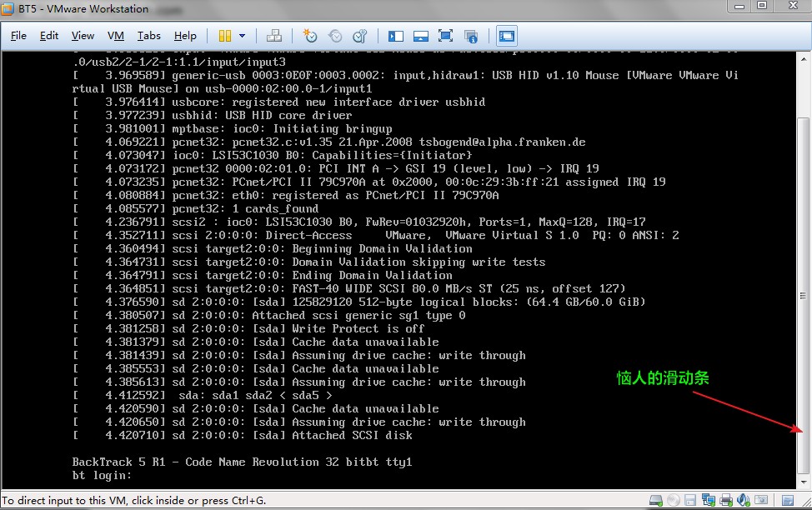
Task: Click the 'Attached SCSI disk' console line
Action: click(243, 436)
